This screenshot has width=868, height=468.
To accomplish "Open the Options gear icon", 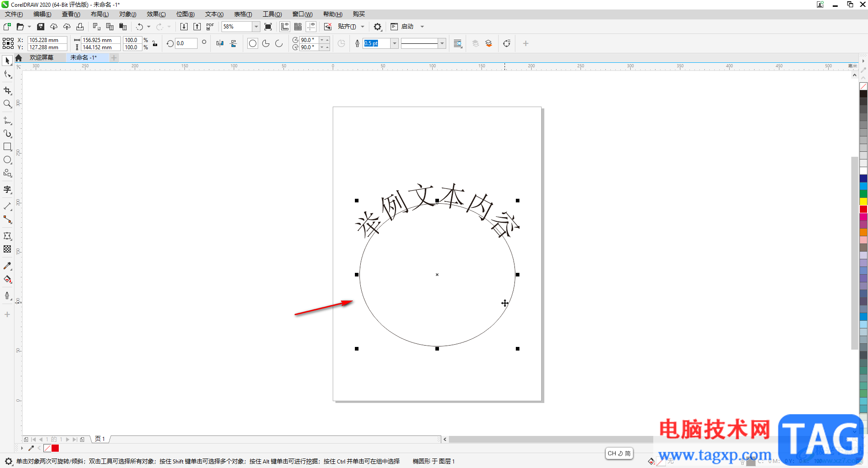I will click(x=377, y=27).
